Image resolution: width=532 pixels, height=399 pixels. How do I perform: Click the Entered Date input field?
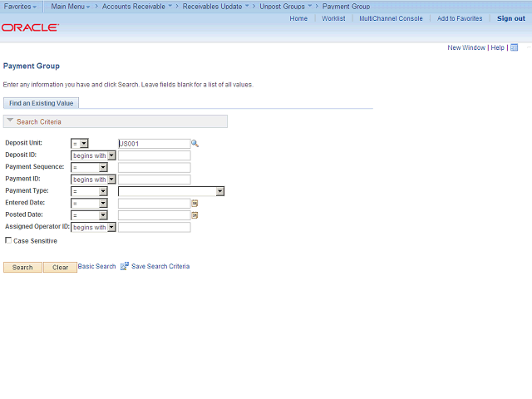coord(155,203)
